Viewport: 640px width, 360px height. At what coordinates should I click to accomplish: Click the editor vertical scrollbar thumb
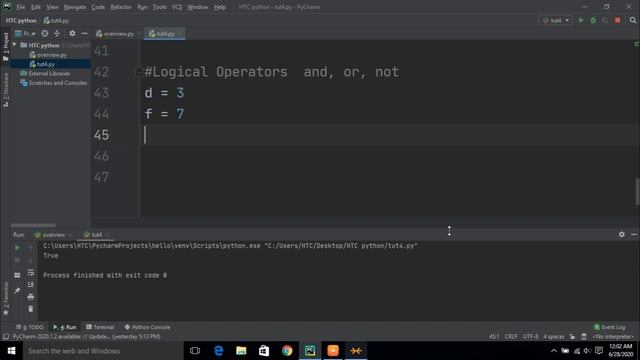pyautogui.click(x=637, y=191)
